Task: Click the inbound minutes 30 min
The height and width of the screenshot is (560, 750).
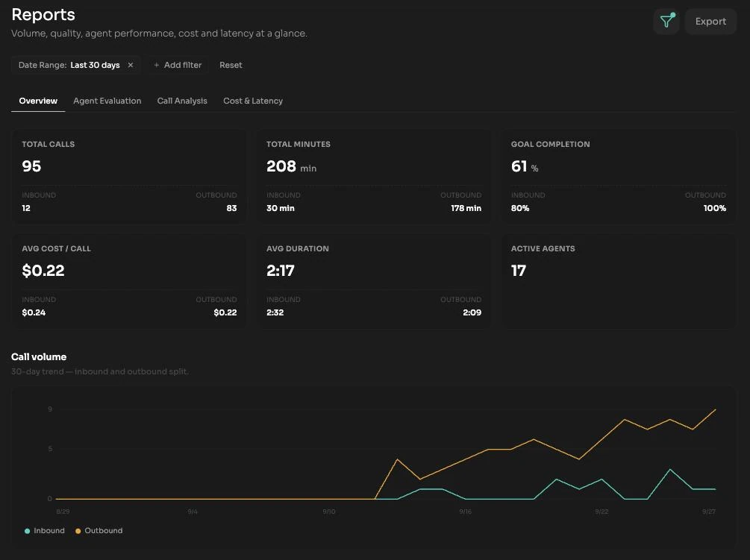Action: pos(281,208)
